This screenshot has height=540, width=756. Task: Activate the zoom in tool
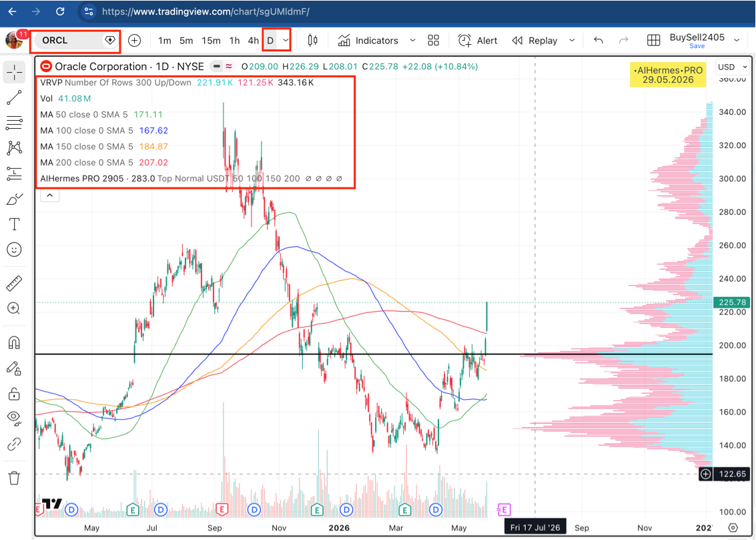coord(15,308)
